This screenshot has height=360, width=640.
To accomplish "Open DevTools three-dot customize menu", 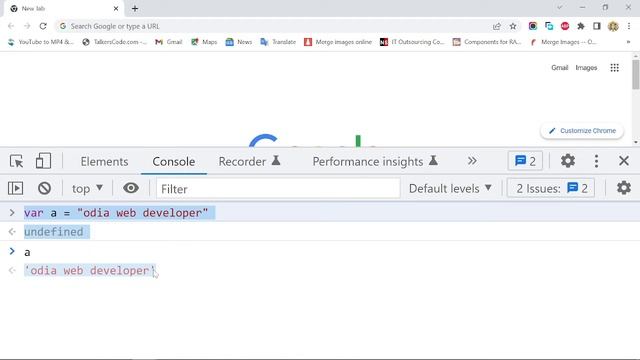I will [596, 161].
